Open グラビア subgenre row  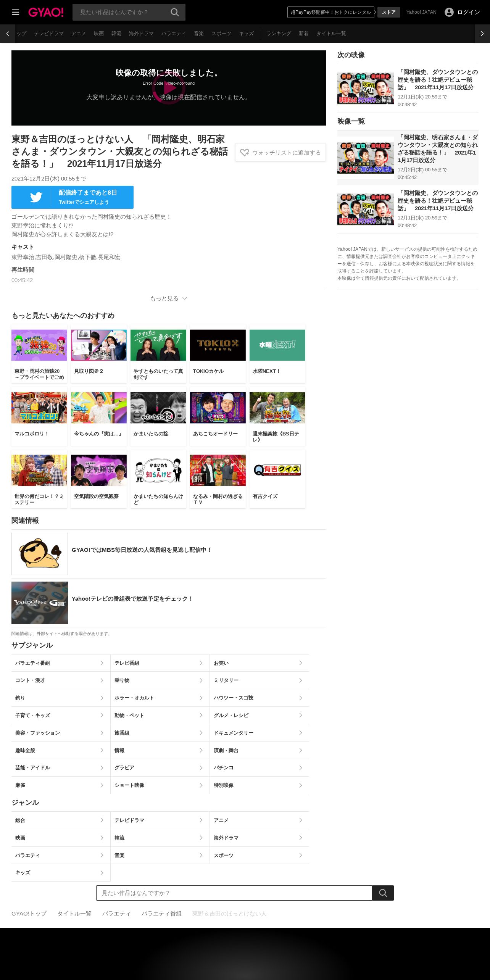[160, 767]
